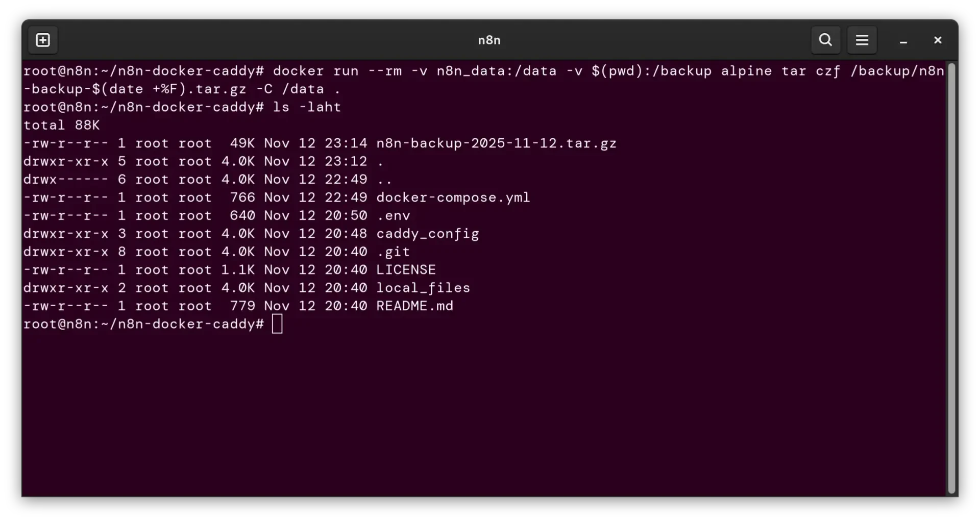Click the plus icon on the tab bar
Viewport: 980px width, 521px height.
[x=43, y=40]
